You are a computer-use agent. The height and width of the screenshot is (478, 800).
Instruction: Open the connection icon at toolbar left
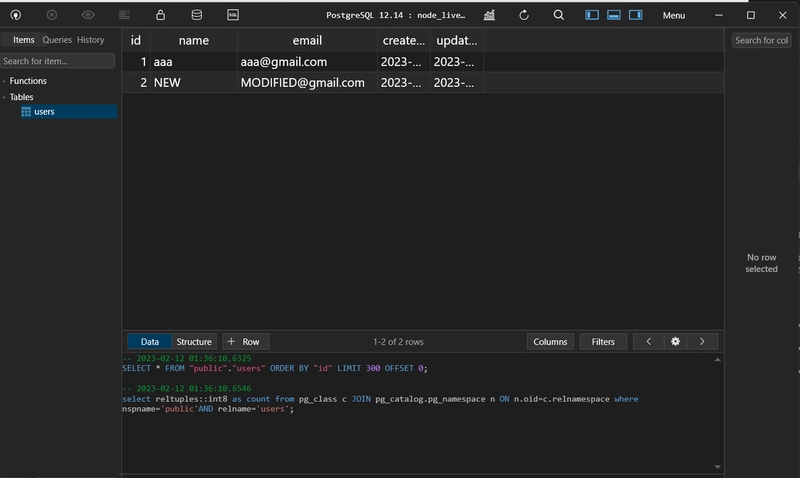(x=16, y=15)
